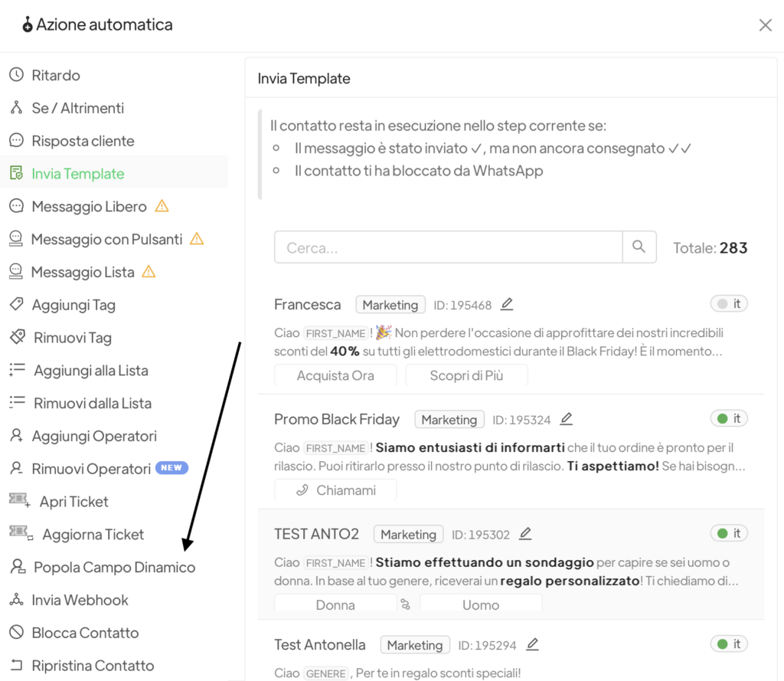Toggle the 'it' language pill for TEST ANTO2
The height and width of the screenshot is (681, 784).
[x=728, y=533]
